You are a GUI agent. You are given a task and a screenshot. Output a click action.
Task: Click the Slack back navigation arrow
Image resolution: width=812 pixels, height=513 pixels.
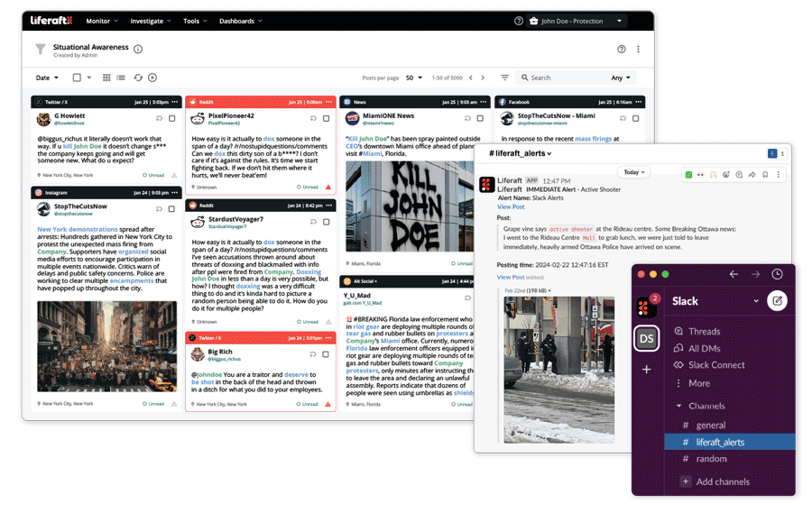tap(734, 274)
